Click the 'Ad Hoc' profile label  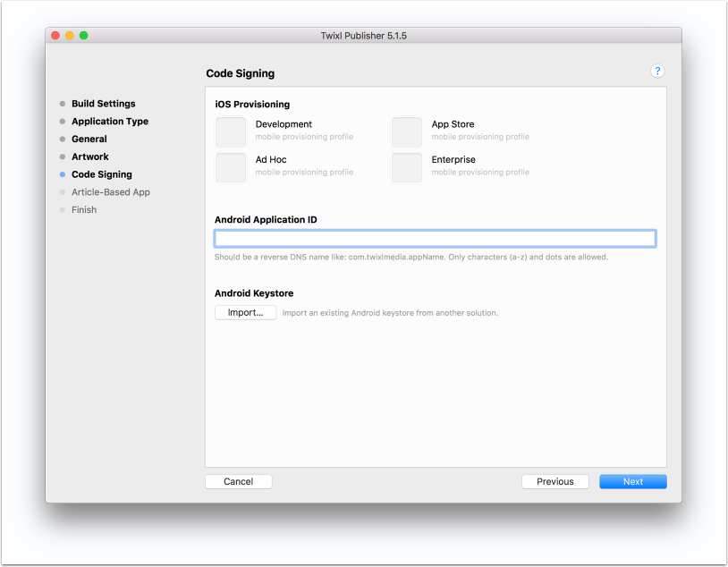click(271, 159)
